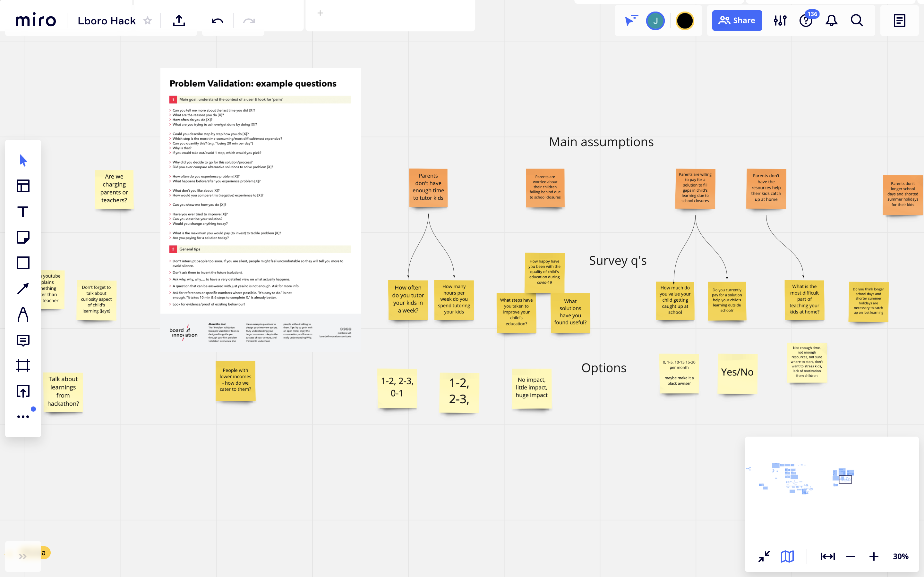Screen dimensions: 924x577
Task: Open the Templates tool
Action: coord(23,186)
